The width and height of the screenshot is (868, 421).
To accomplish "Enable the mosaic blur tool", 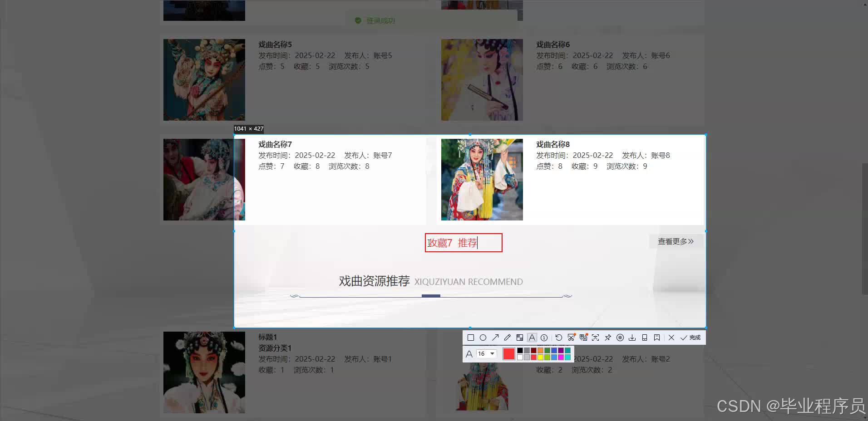I will [x=520, y=338].
